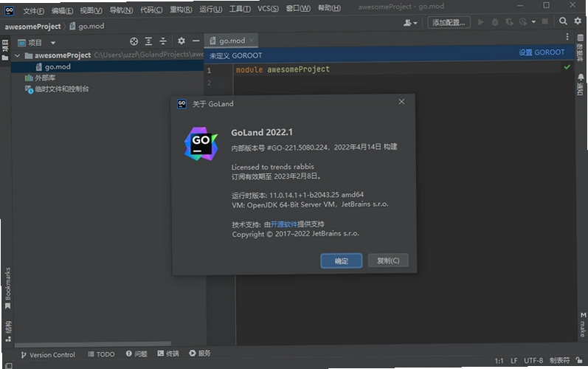This screenshot has width=588, height=369.
Task: Close the 关于 GoLand dialog
Action: coord(401,102)
